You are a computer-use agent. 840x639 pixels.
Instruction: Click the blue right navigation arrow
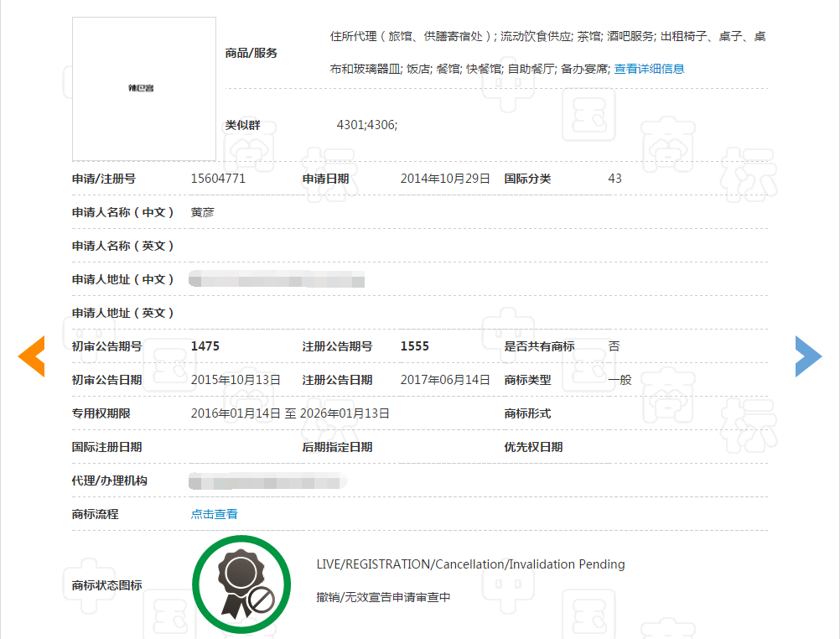click(808, 356)
